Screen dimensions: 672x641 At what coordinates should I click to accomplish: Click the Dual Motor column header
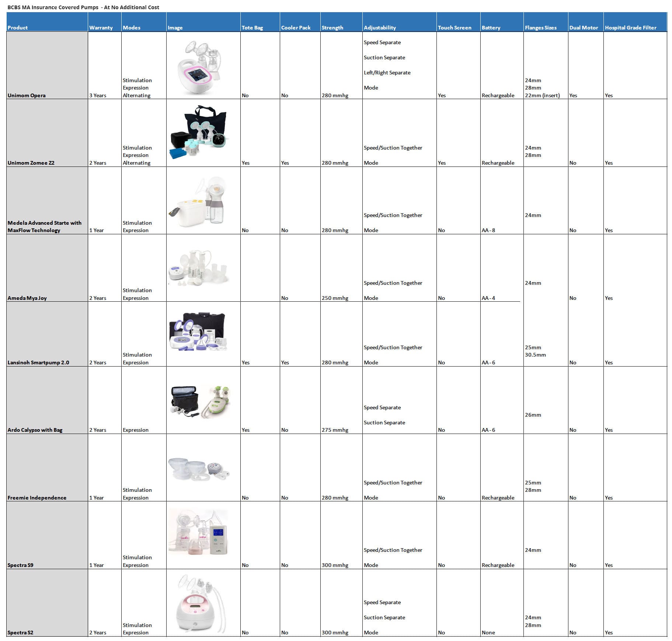click(584, 28)
